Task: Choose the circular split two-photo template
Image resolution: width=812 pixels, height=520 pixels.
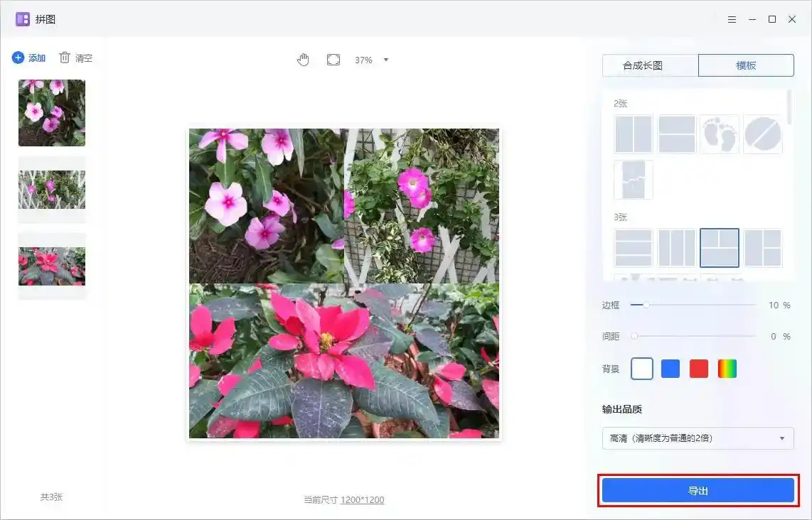Action: (763, 134)
